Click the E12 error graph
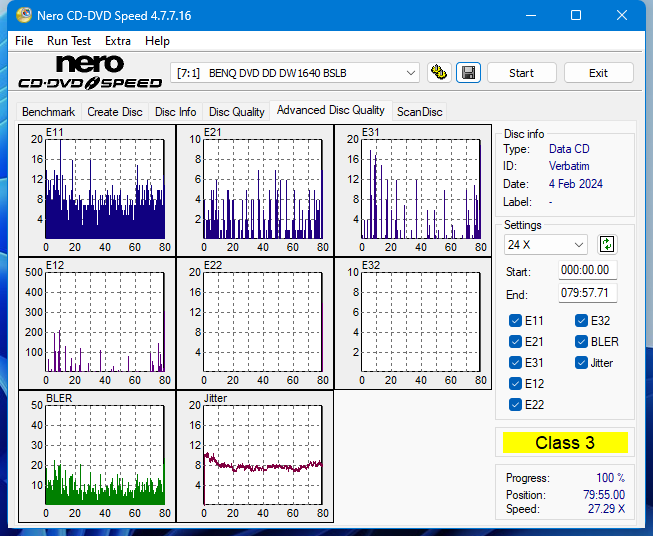The image size is (653, 536). (97, 323)
